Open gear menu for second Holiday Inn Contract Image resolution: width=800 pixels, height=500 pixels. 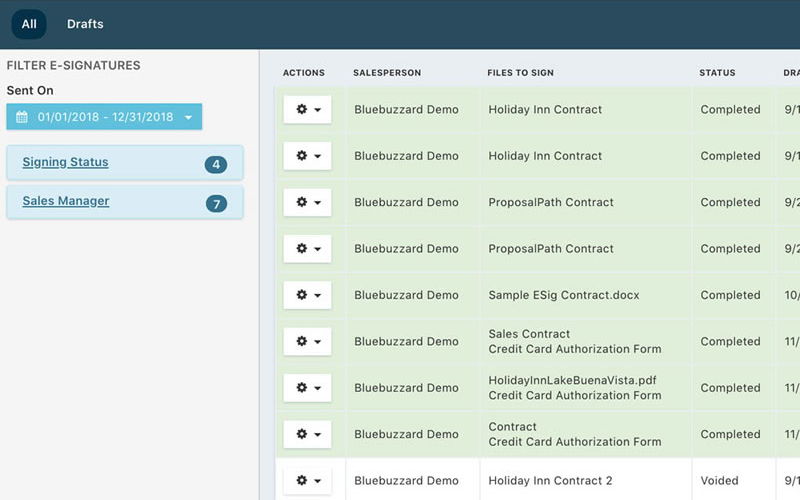[x=307, y=156]
